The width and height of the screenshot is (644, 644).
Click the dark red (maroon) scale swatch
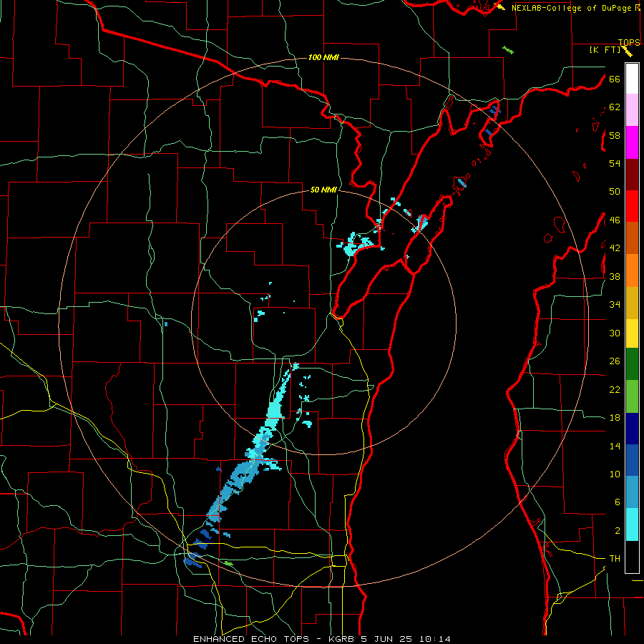[x=632, y=175]
